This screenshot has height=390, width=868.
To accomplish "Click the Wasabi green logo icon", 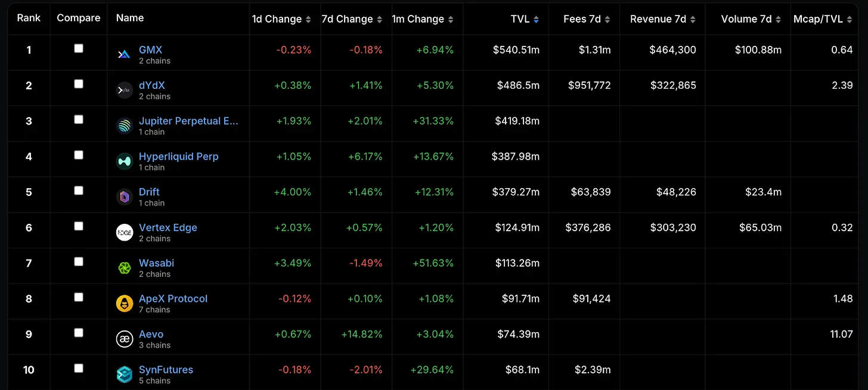I will point(124,268).
